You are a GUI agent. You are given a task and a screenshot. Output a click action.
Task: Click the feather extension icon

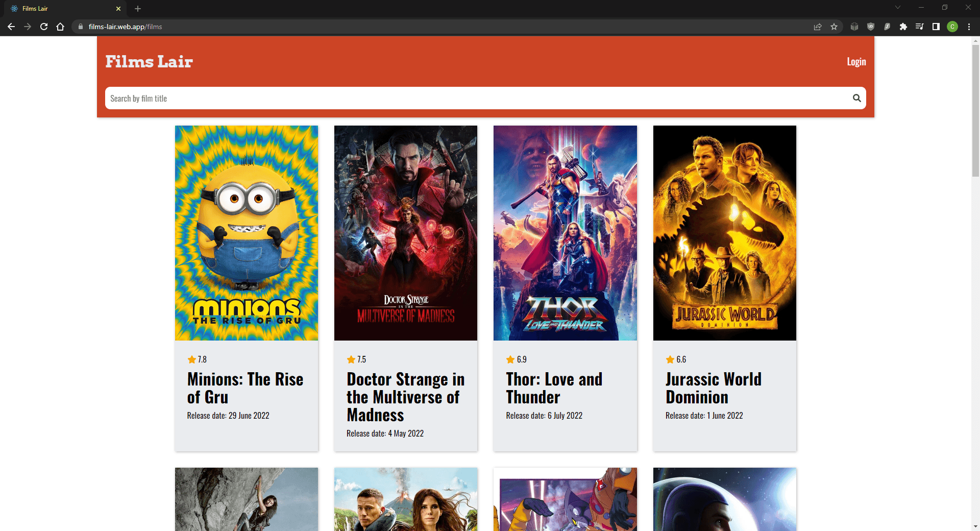pyautogui.click(x=887, y=27)
